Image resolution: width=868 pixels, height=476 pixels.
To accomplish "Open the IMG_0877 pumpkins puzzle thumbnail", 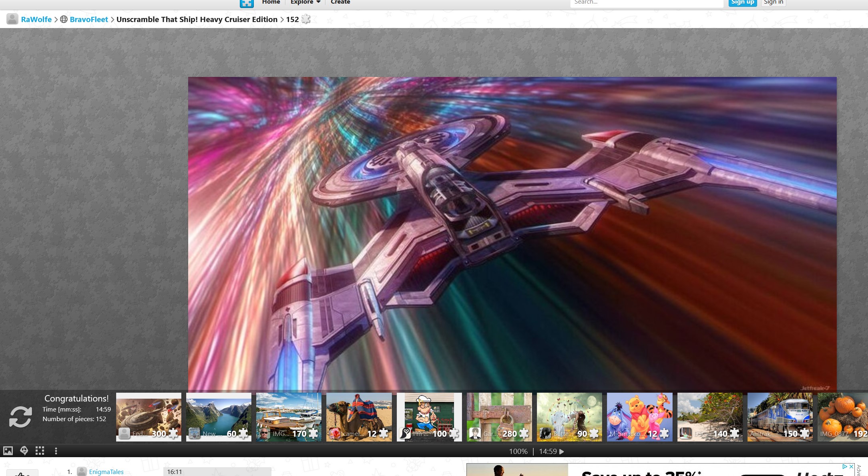I will click(843, 417).
